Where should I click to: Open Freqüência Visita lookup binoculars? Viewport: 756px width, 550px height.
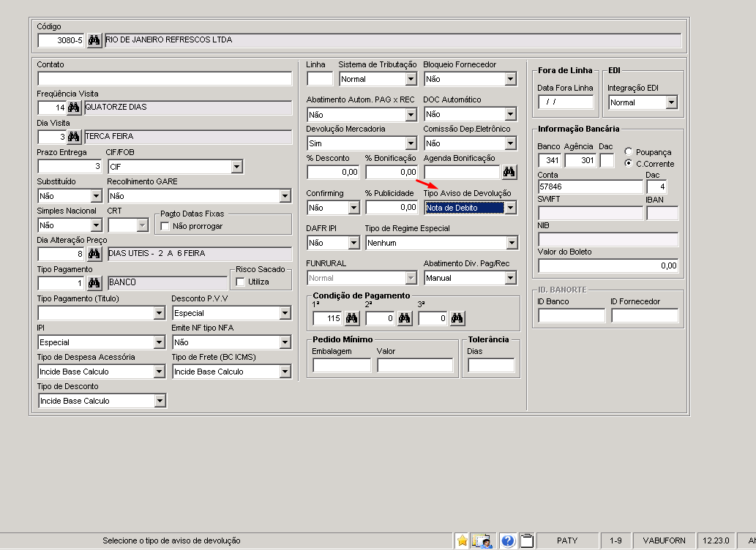tap(73, 108)
